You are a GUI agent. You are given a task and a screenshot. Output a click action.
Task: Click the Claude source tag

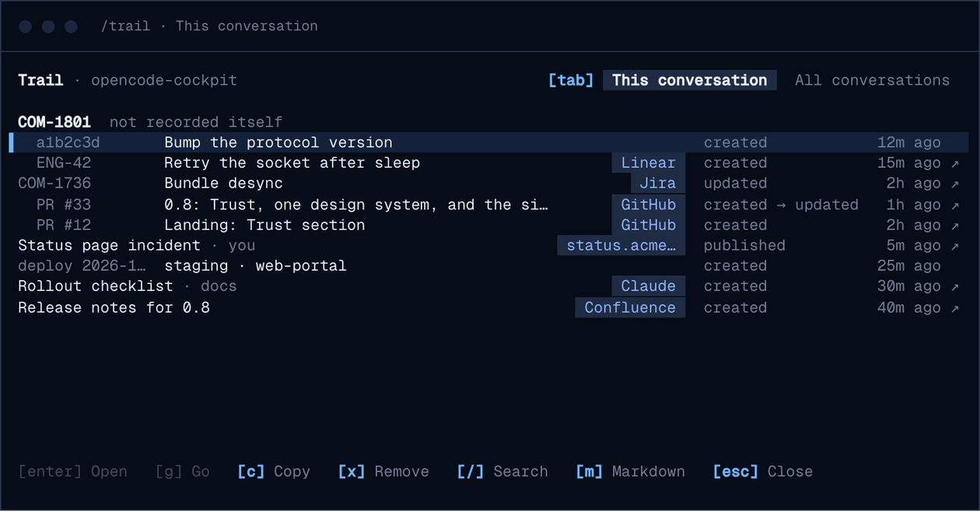click(x=648, y=286)
